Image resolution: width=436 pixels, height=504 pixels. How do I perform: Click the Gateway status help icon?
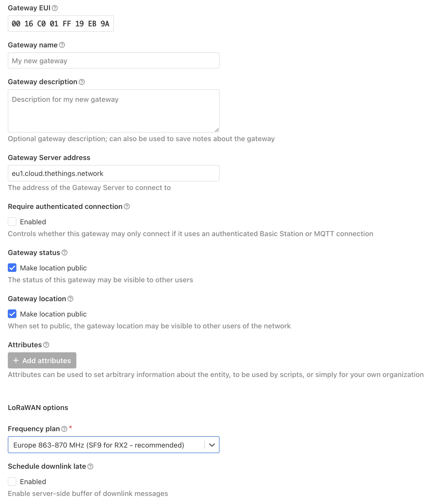tap(65, 253)
